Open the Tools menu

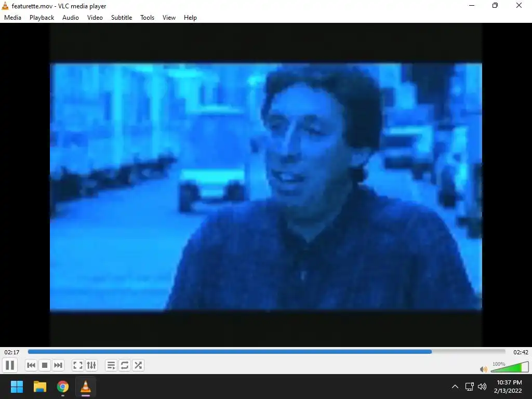(147, 18)
